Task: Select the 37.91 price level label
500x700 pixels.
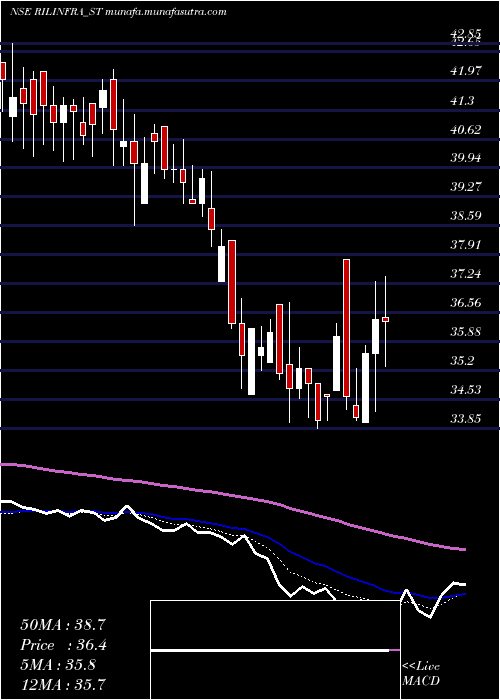Action: [466, 245]
